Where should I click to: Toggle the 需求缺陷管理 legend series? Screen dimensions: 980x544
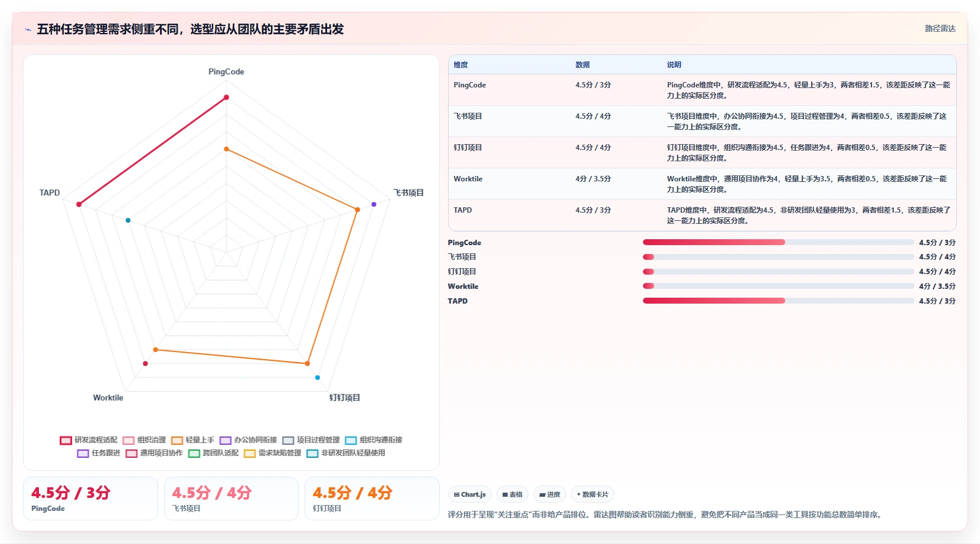[x=273, y=453]
